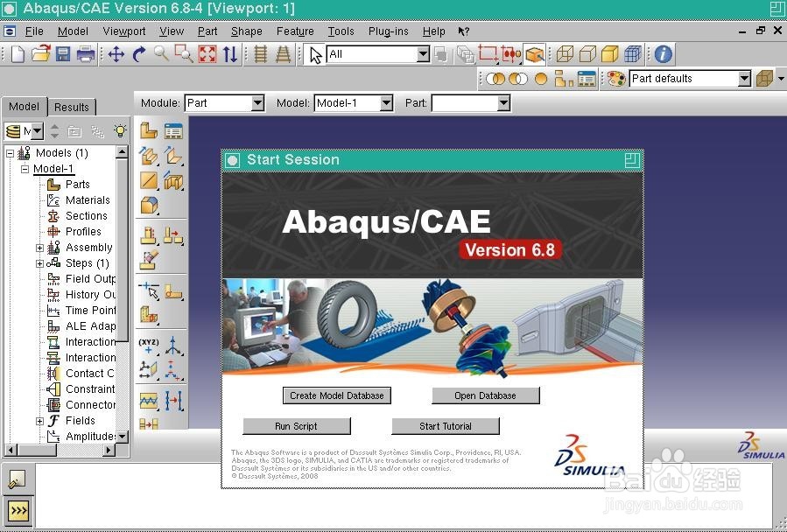This screenshot has width=787, height=532.
Task: Open the Part defaults color dropdown
Action: tap(690, 79)
